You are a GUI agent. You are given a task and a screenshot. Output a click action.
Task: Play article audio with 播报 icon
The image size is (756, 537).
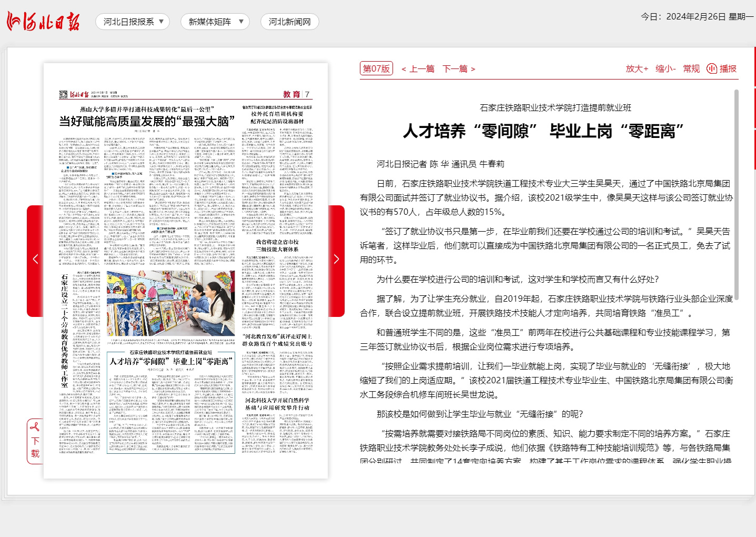[x=721, y=68]
